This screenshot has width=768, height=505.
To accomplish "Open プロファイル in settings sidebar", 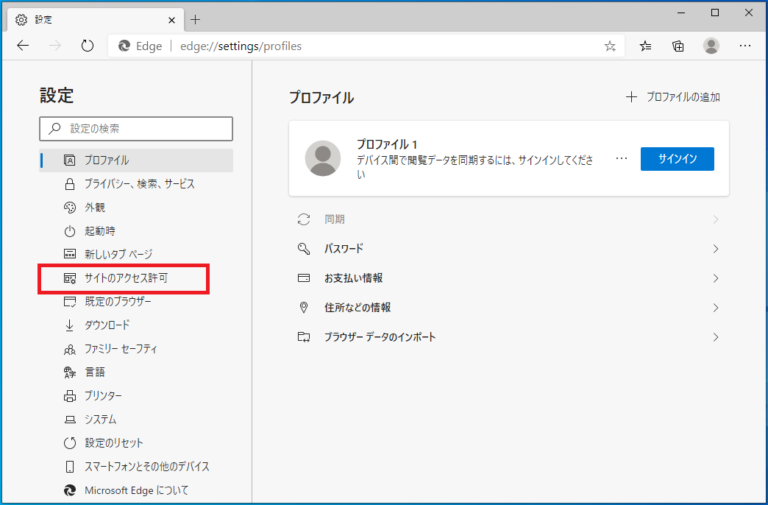I will coord(136,160).
